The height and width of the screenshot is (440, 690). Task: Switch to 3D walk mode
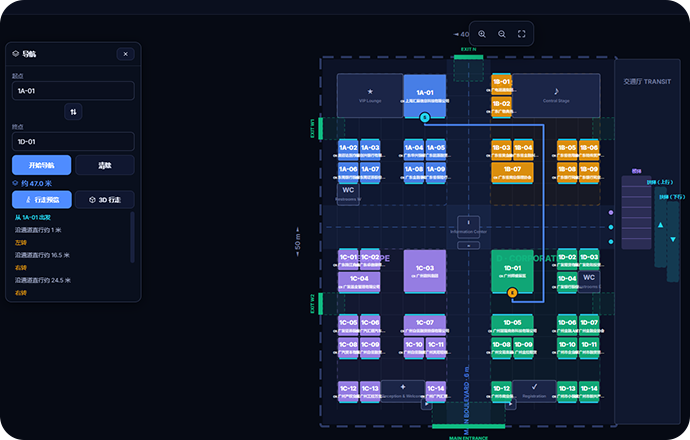point(105,200)
